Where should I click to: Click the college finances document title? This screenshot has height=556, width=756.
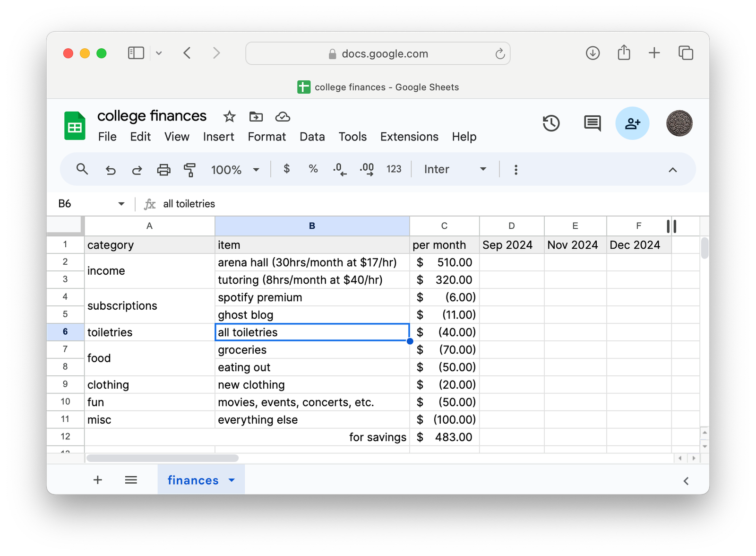(x=152, y=116)
